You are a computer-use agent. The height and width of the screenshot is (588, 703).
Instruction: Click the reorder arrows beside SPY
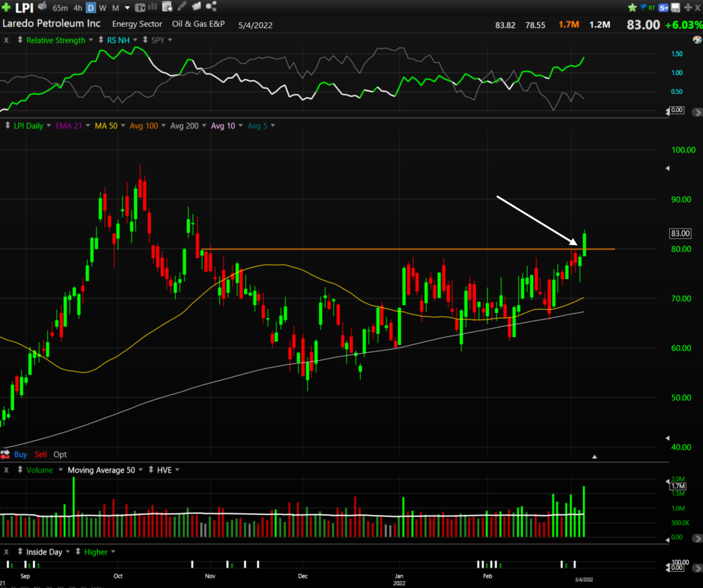pyautogui.click(x=145, y=40)
